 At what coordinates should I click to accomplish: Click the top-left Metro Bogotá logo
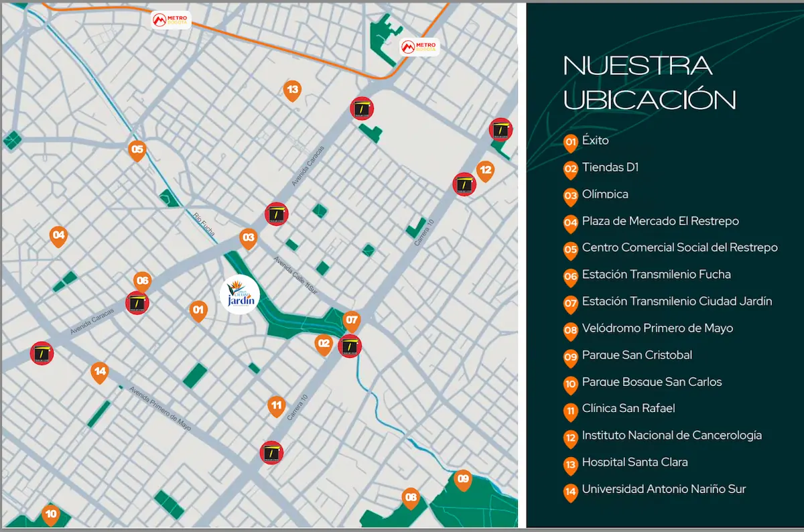(171, 21)
